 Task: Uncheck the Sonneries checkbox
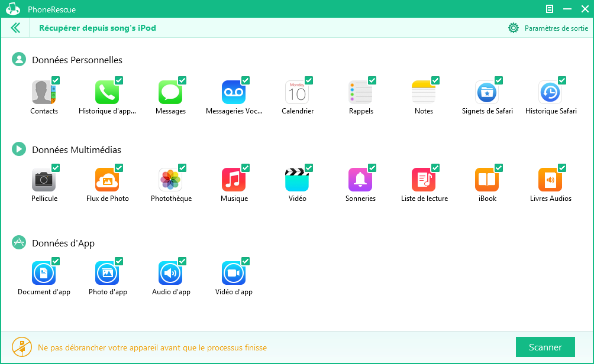(372, 168)
